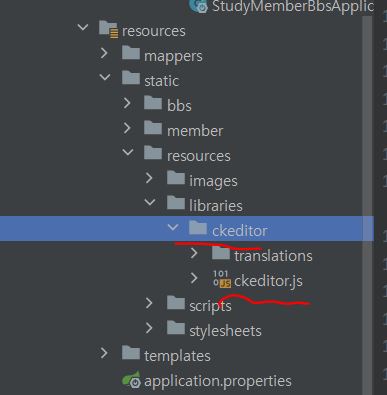Screen dimensions: 387x395
Task: Click the StudyMemberBbsApplic class icon
Action: tap(199, 6)
